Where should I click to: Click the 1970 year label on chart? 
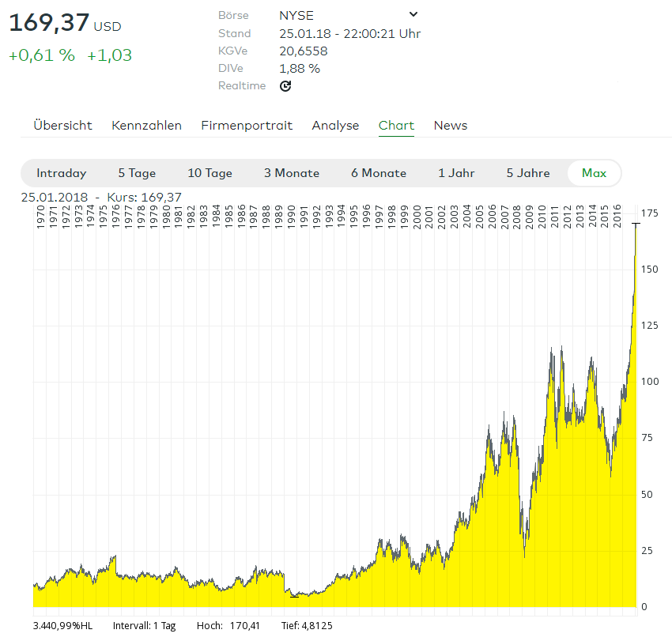click(40, 217)
